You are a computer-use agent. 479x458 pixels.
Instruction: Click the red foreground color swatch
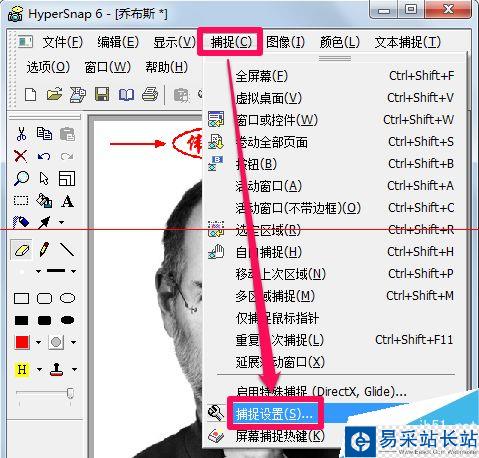click(22, 342)
